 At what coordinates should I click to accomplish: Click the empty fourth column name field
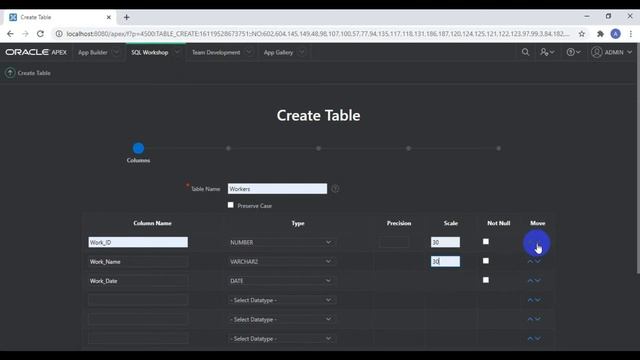(138, 300)
